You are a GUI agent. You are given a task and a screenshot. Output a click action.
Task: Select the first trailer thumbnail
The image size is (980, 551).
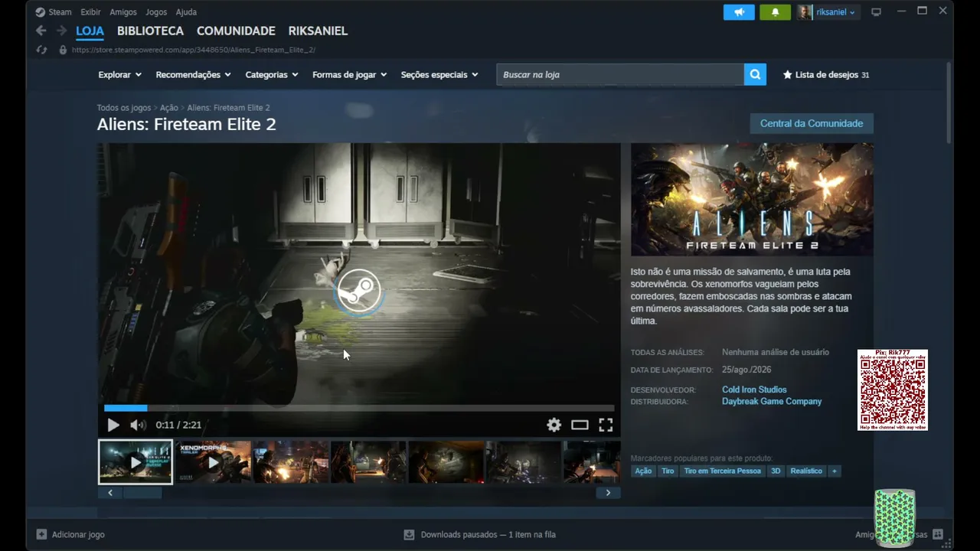136,462
